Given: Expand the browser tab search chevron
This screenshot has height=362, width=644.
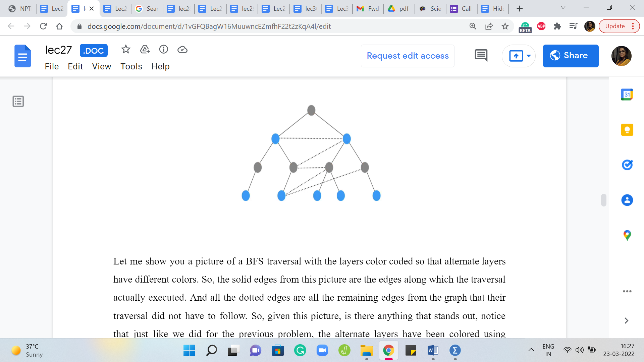Looking at the screenshot, I should 563,8.
